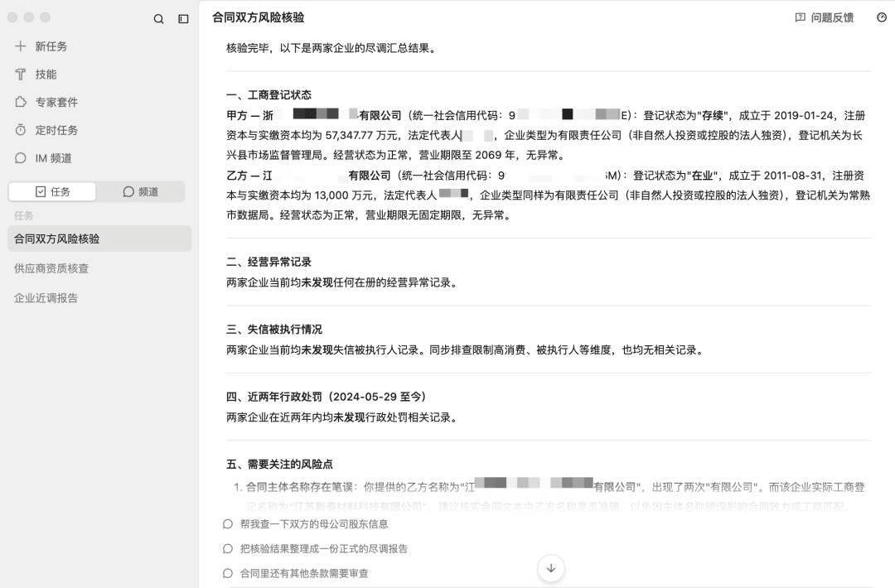
Task: Click heading 二、经营异常记录
Action: [x=268, y=262]
